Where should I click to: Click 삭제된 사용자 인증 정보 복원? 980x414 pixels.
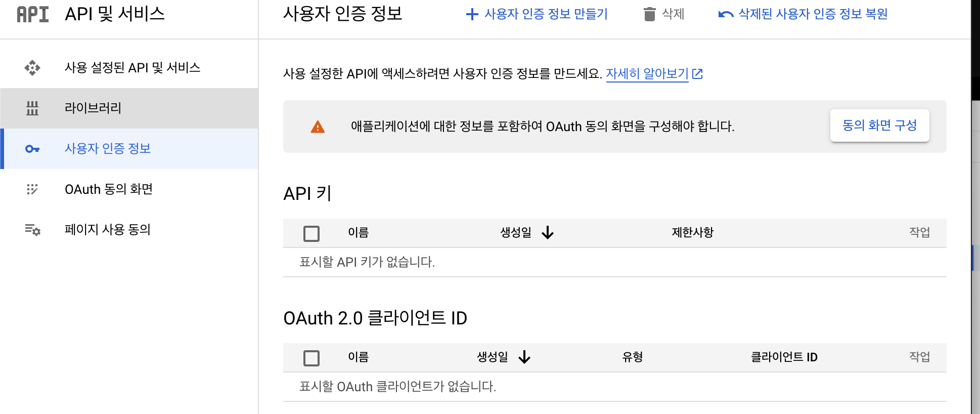tap(803, 14)
